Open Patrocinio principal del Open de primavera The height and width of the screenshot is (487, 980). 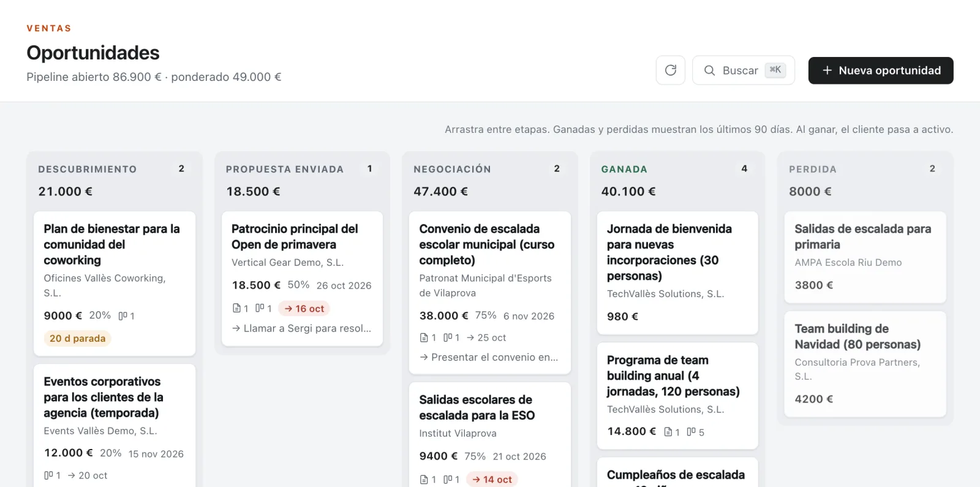pyautogui.click(x=302, y=279)
